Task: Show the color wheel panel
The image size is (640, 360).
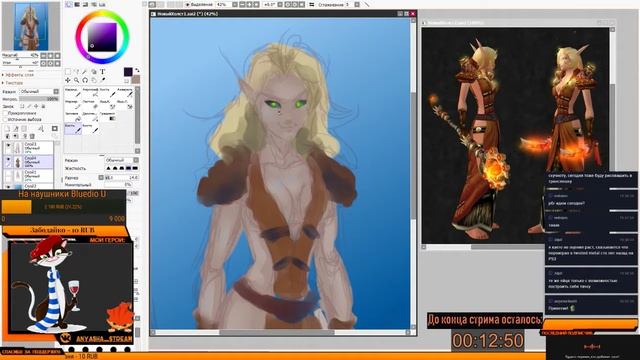Action: click(68, 4)
